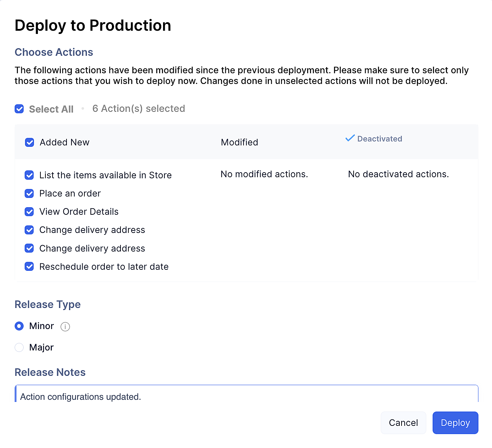Untick the 'View Order Details' checkbox
Viewport: 492px width, 448px height.
(29, 211)
